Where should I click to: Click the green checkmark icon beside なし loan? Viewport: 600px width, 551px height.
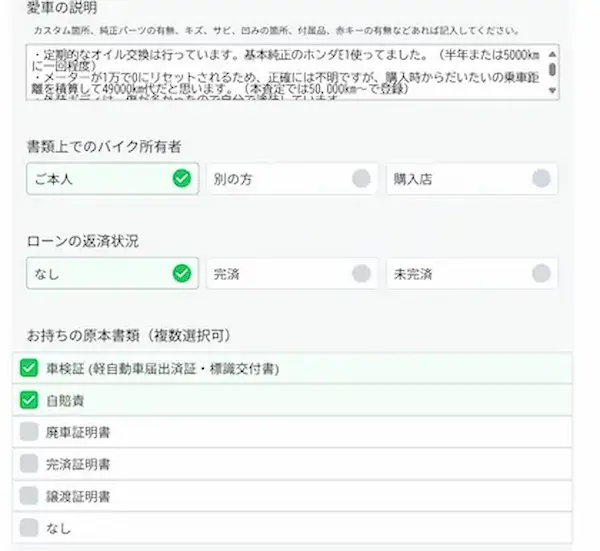tap(181, 273)
